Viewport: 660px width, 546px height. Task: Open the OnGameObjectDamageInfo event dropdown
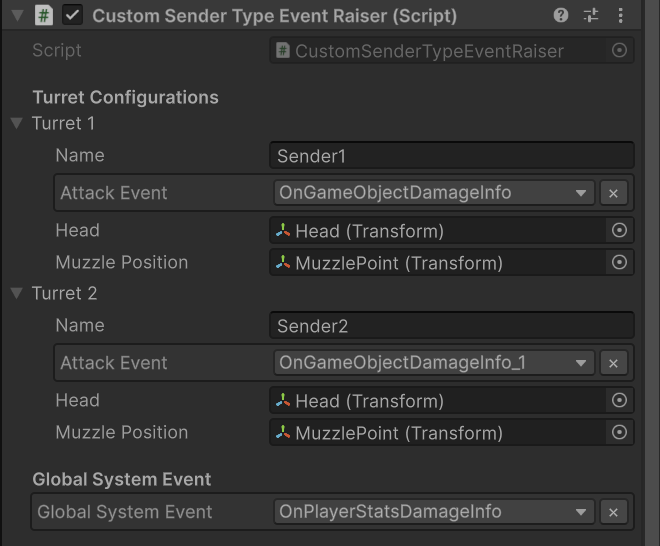[x=434, y=193]
